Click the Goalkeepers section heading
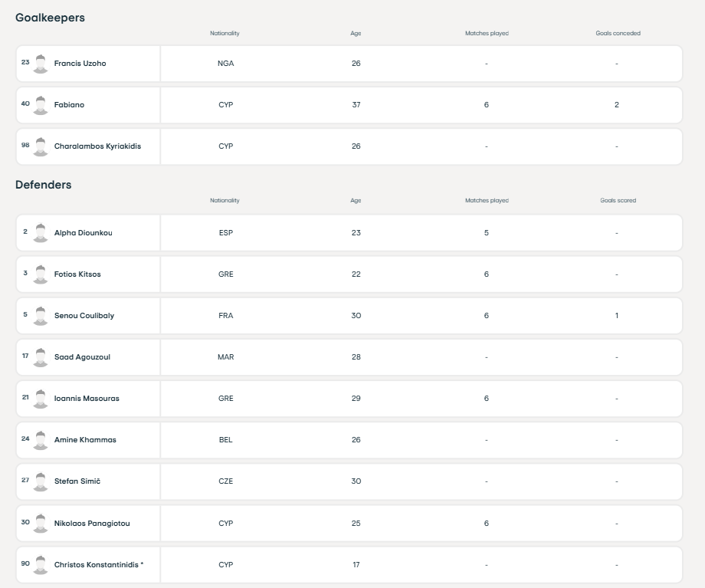Viewport: 705px width, 588px height. tap(50, 18)
